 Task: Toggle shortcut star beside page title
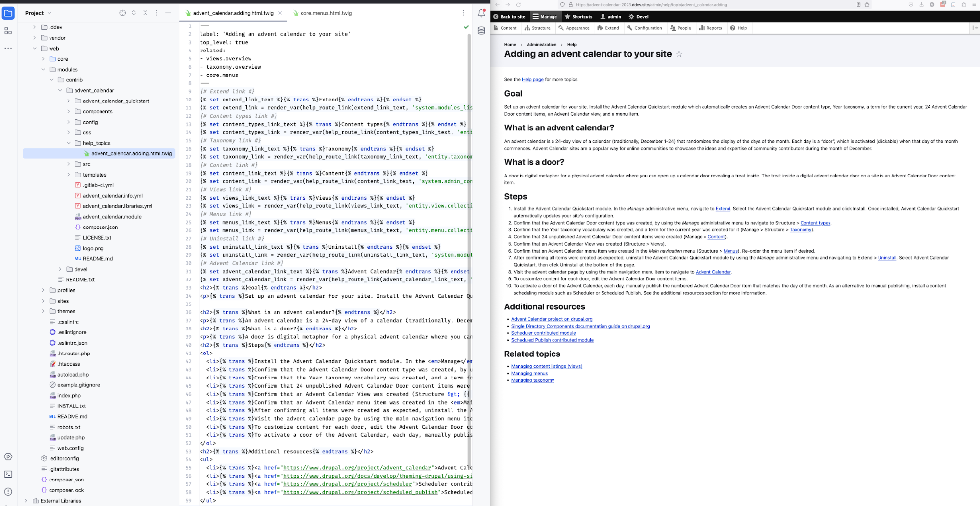click(679, 54)
